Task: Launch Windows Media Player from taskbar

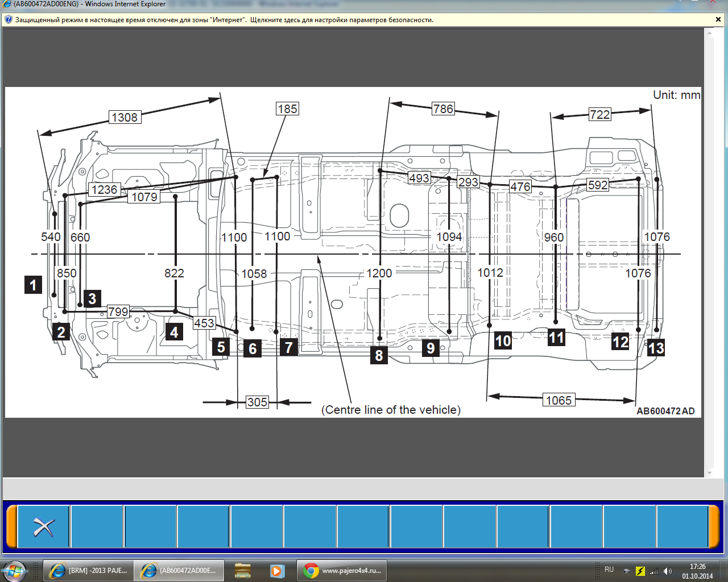Action: tap(276, 571)
